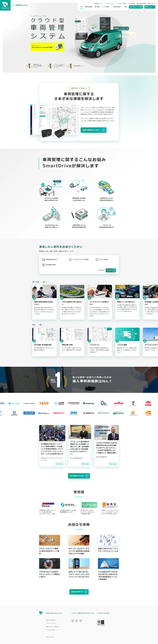Click 詳しくみる on 島津製作所 case study
This screenshot has width=158, height=644.
coord(113,464)
